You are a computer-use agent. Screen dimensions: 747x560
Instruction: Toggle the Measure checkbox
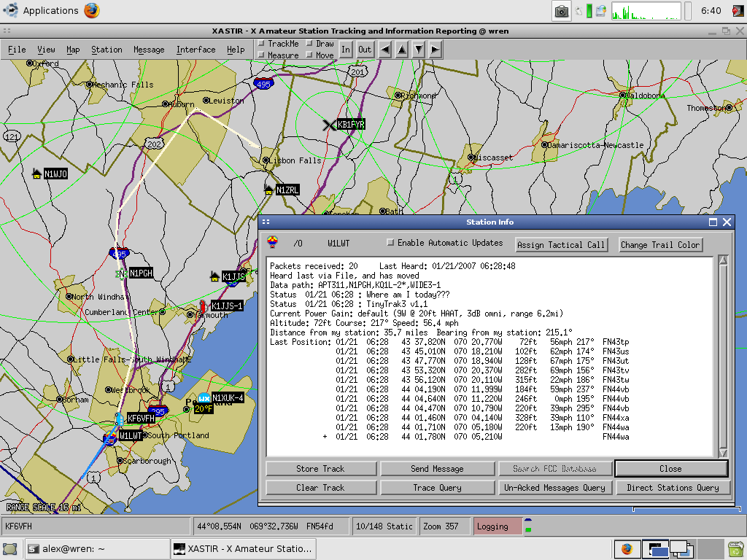pos(261,55)
